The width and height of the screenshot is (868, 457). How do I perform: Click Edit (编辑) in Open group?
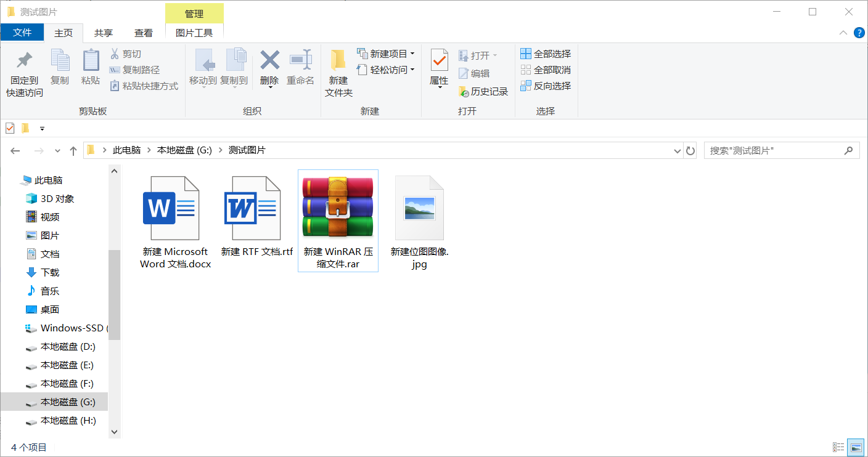click(x=474, y=73)
